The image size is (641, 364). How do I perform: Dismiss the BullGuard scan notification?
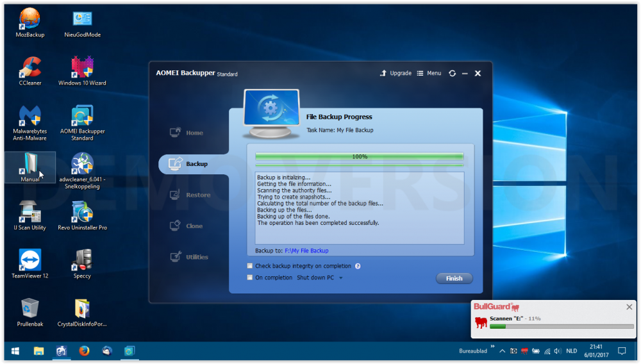pyautogui.click(x=629, y=307)
